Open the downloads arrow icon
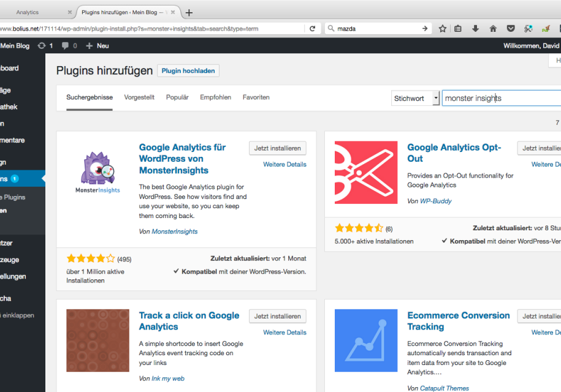Image resolution: width=561 pixels, height=392 pixels. point(476,29)
